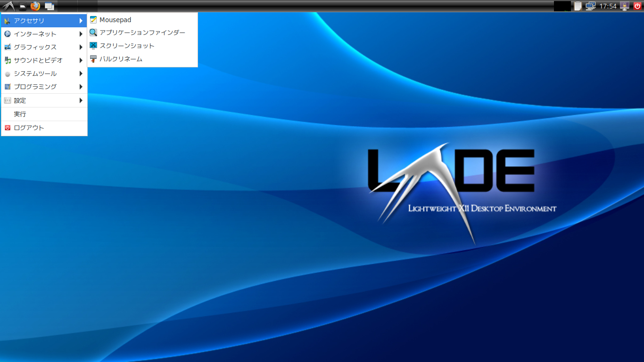Expand the インターネット submenu arrow
Image resolution: width=644 pixels, height=362 pixels.
(x=81, y=34)
